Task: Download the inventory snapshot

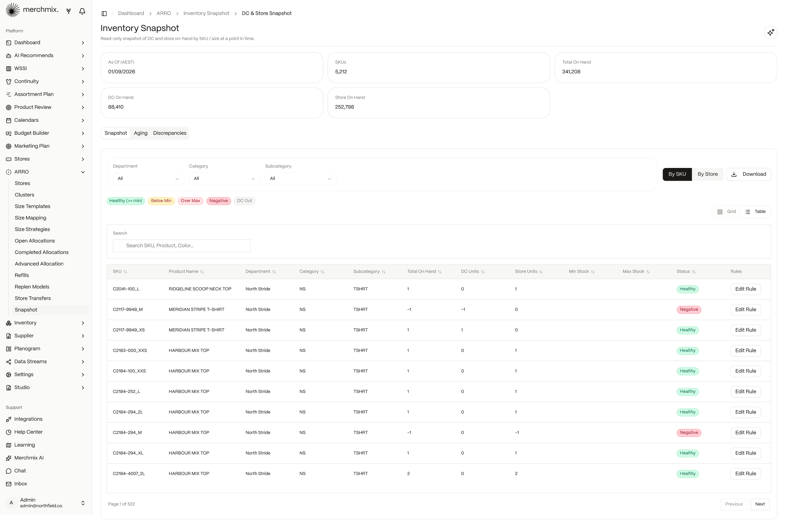Action: click(748, 174)
